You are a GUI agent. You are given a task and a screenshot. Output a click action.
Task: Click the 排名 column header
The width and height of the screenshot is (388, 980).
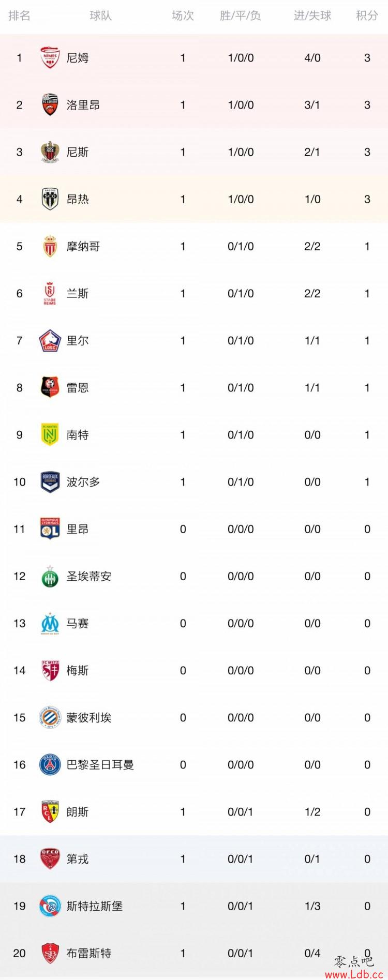19,16
